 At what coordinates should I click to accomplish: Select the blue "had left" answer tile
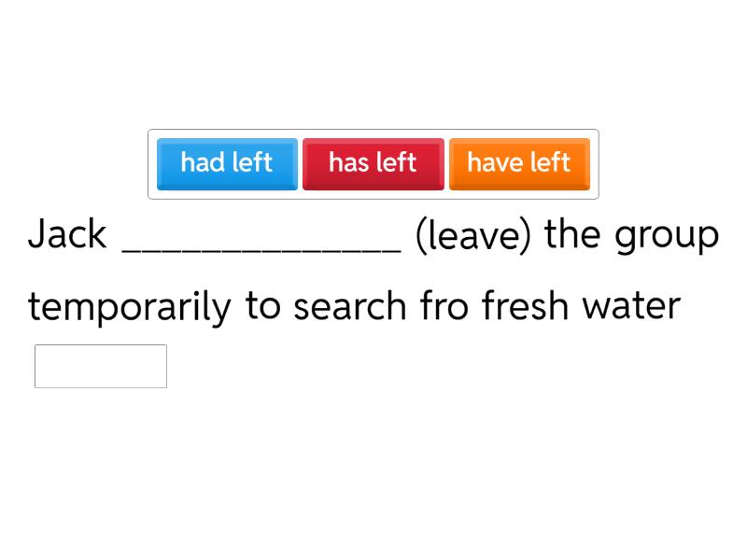[227, 163]
